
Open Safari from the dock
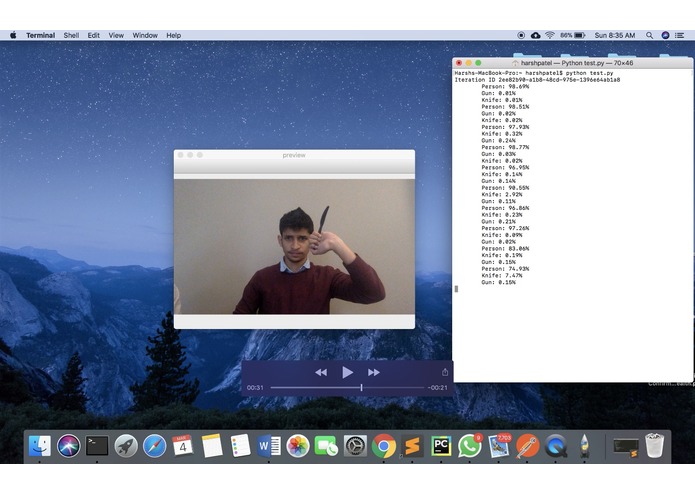pyautogui.click(x=155, y=446)
